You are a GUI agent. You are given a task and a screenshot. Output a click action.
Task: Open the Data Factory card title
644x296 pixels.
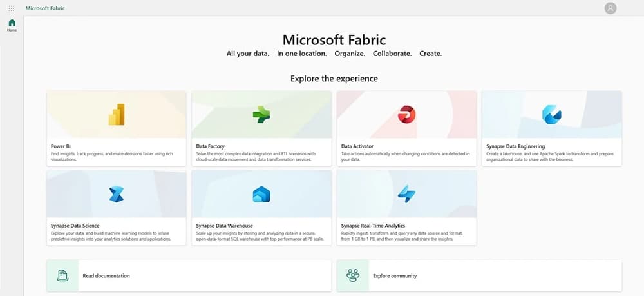(x=211, y=146)
